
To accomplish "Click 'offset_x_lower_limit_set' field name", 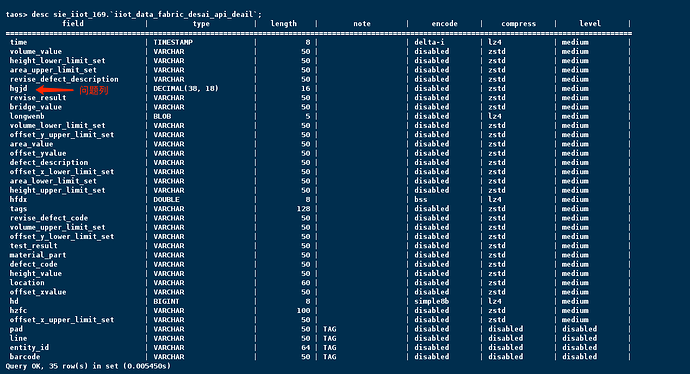I will 62,172.
